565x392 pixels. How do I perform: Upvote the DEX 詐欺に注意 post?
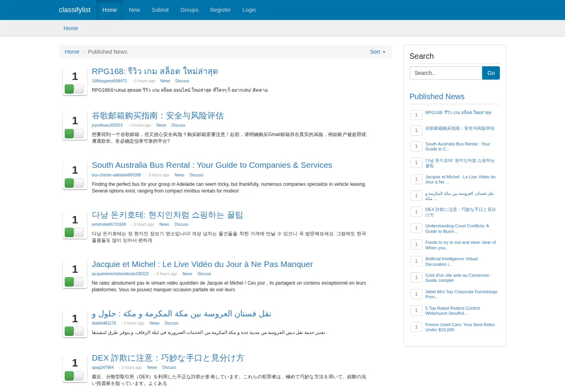tap(69, 376)
